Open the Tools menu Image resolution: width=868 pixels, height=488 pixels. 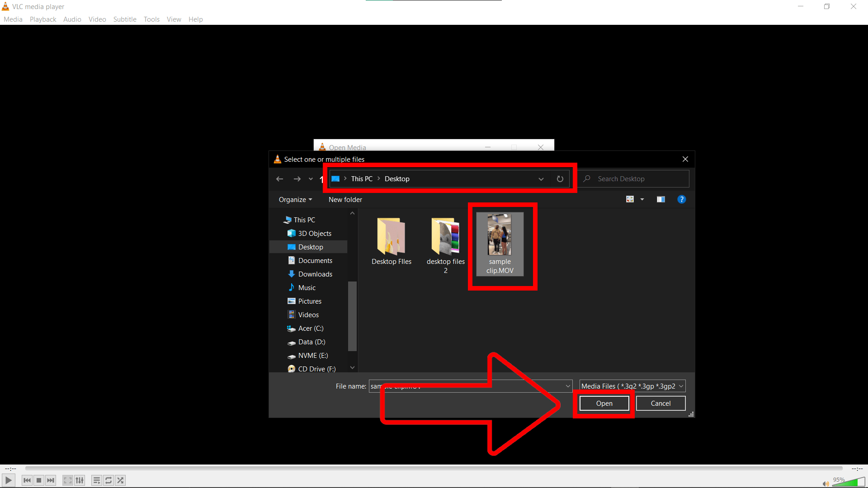[x=151, y=19]
